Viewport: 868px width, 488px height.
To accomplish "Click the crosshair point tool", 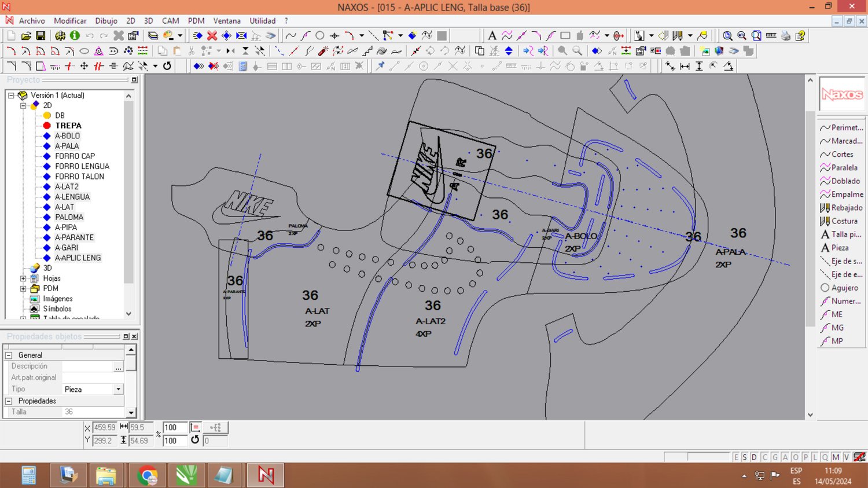I will pos(334,36).
